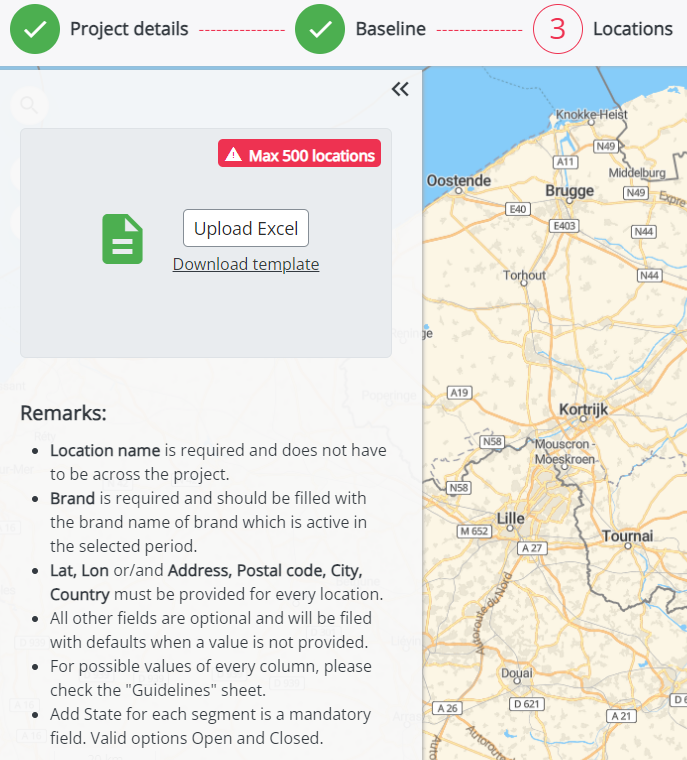Click Torhout town label on map
This screenshot has width=687, height=760.
pos(524,275)
